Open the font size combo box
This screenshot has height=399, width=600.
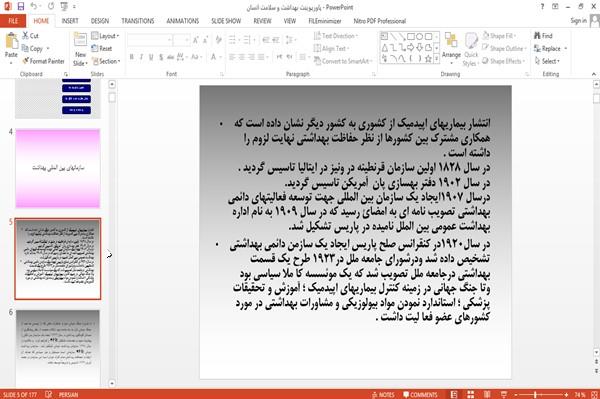pos(181,40)
